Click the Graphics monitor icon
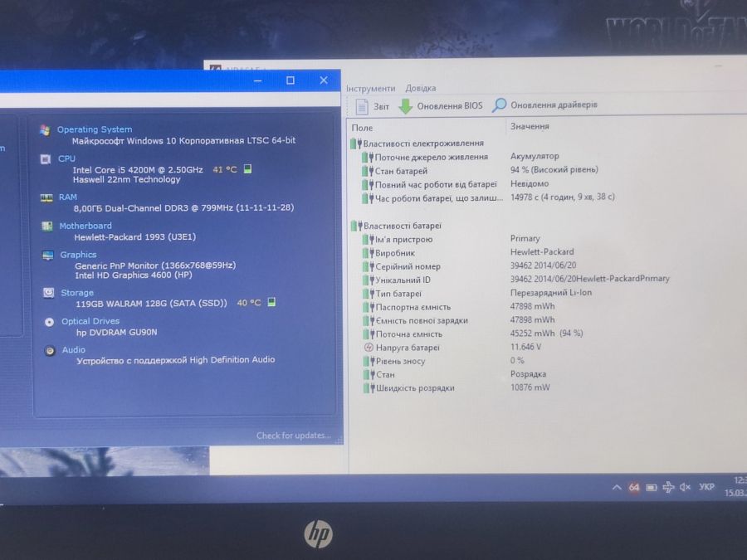Viewport: 747px width, 560px height. 47,256
